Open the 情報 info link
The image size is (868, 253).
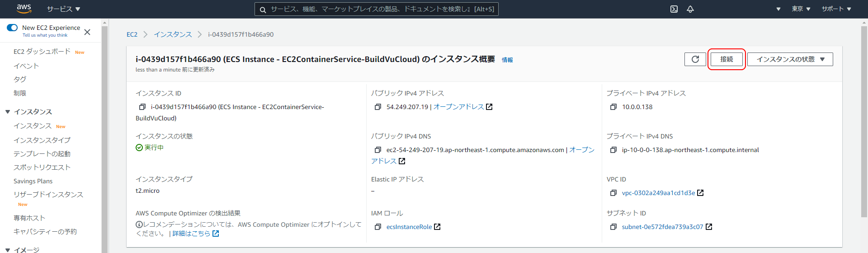click(x=507, y=60)
